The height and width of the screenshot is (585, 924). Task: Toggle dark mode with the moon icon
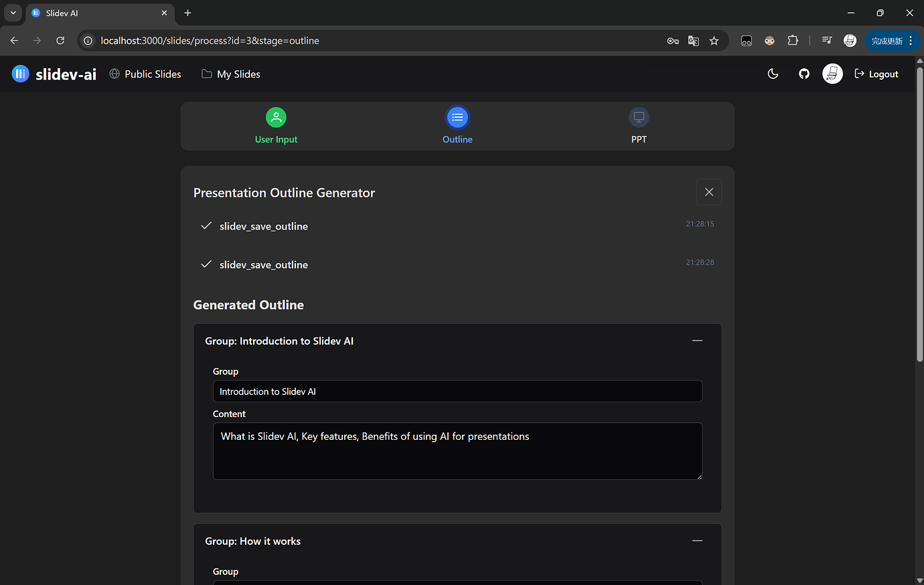773,74
